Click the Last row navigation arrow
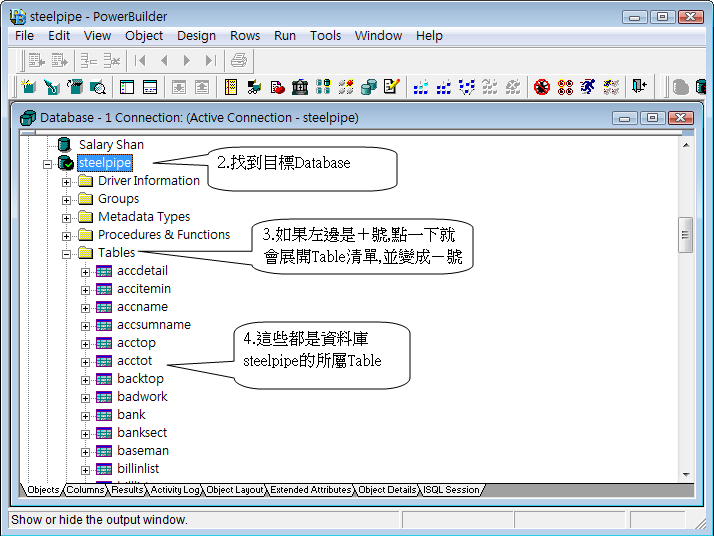This screenshot has width=714, height=536. tap(210, 60)
